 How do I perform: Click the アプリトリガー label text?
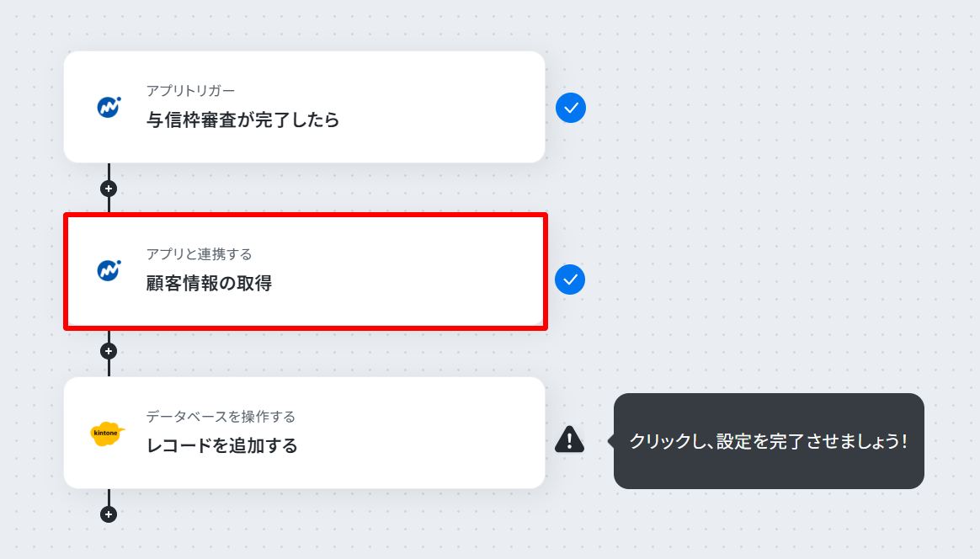(x=190, y=91)
